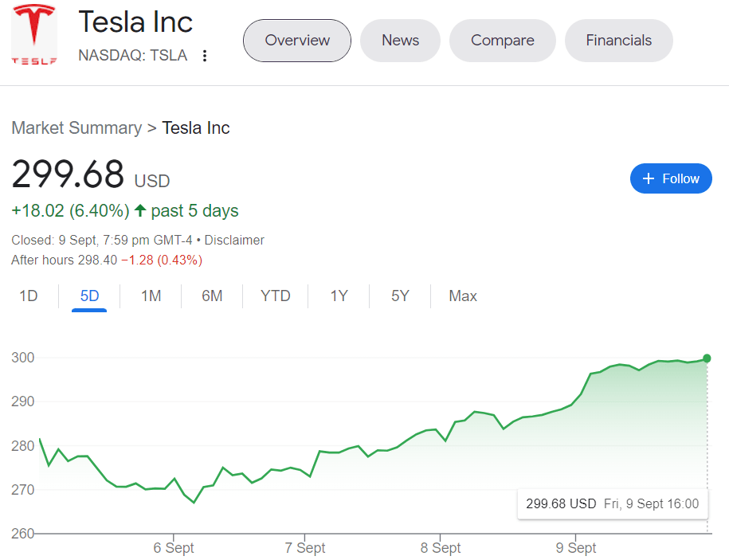The width and height of the screenshot is (729, 560).
Task: Switch to the Overview tab
Action: pos(297,41)
